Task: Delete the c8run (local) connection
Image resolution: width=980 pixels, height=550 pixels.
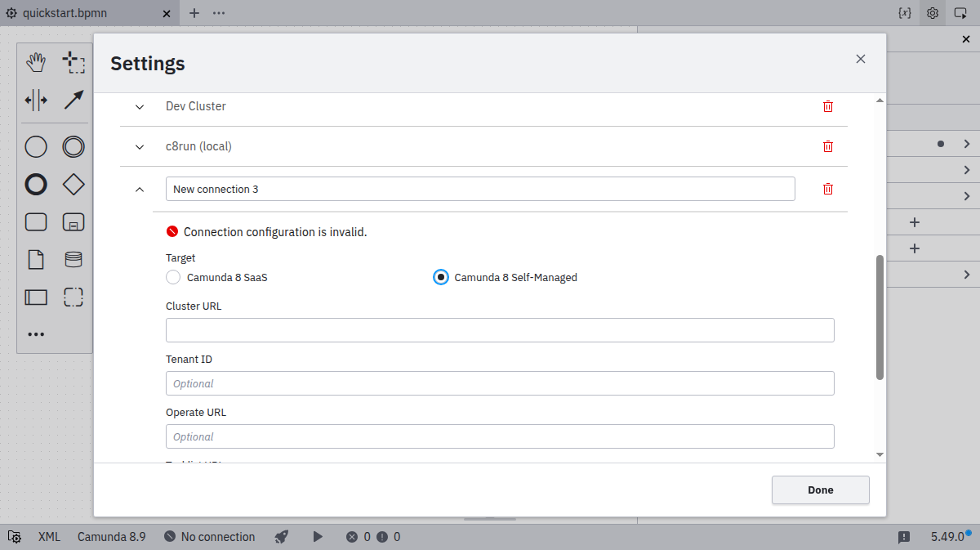Action: 828,146
